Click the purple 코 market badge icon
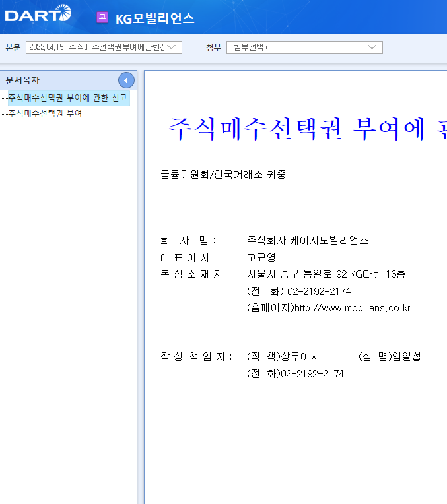447x504 pixels. click(x=102, y=17)
